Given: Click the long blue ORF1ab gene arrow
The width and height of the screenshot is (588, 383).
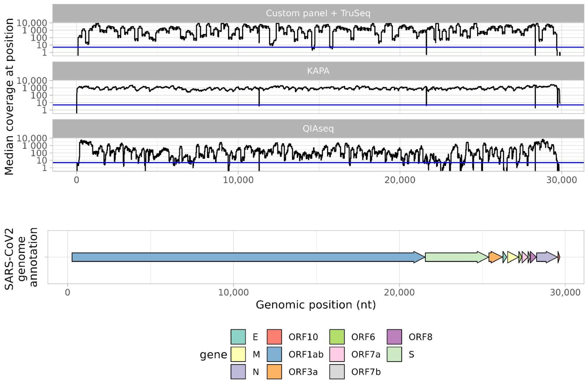Looking at the screenshot, I should 247,257.
